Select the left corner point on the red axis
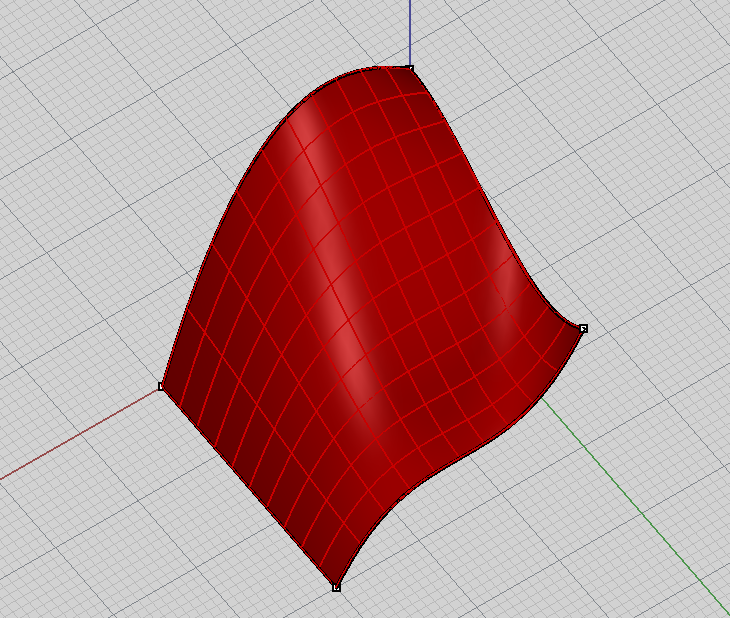This screenshot has width=730, height=618. tap(161, 387)
